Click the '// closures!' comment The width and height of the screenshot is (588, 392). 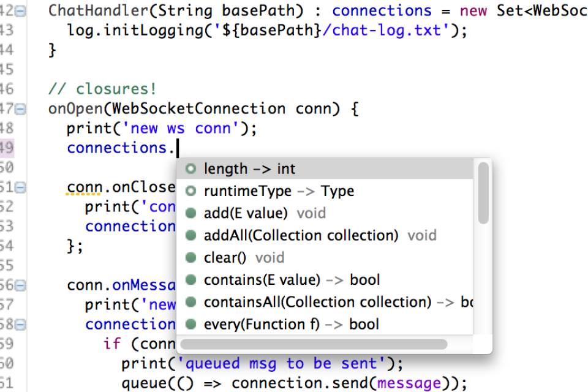tap(102, 89)
